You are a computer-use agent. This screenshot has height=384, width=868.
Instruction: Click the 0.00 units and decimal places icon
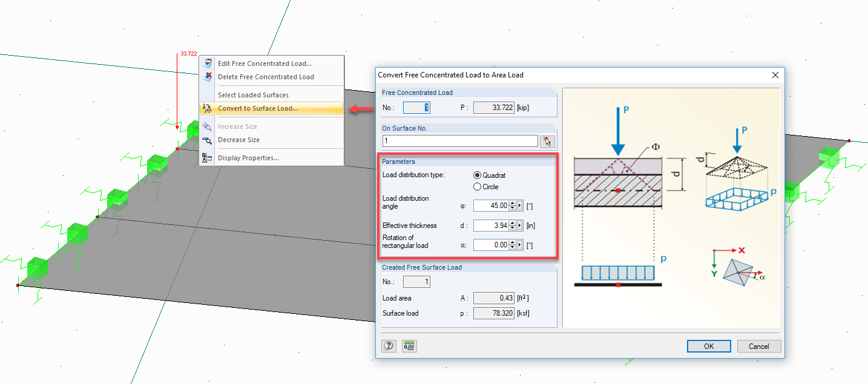[409, 346]
